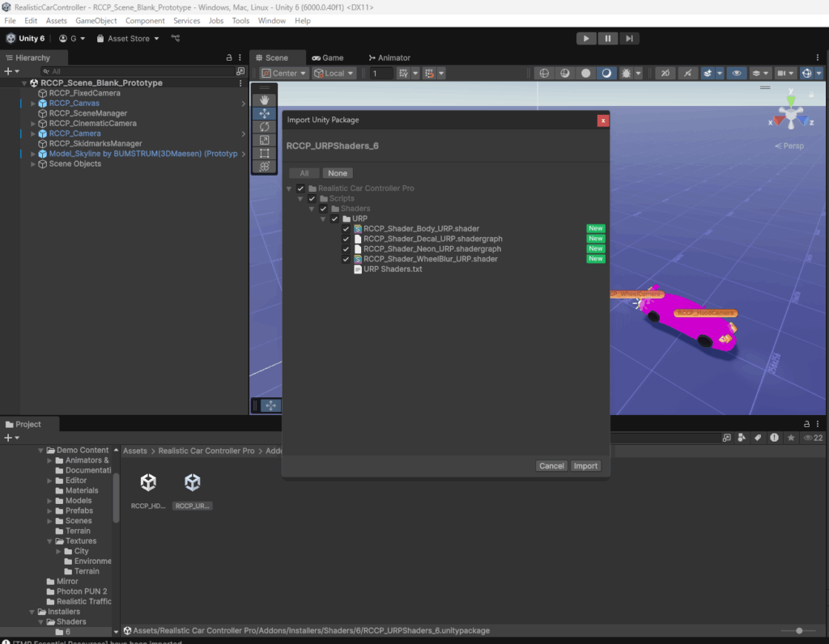Select the Scale tool in Scene tools
This screenshot has height=644, width=829.
pos(265,140)
